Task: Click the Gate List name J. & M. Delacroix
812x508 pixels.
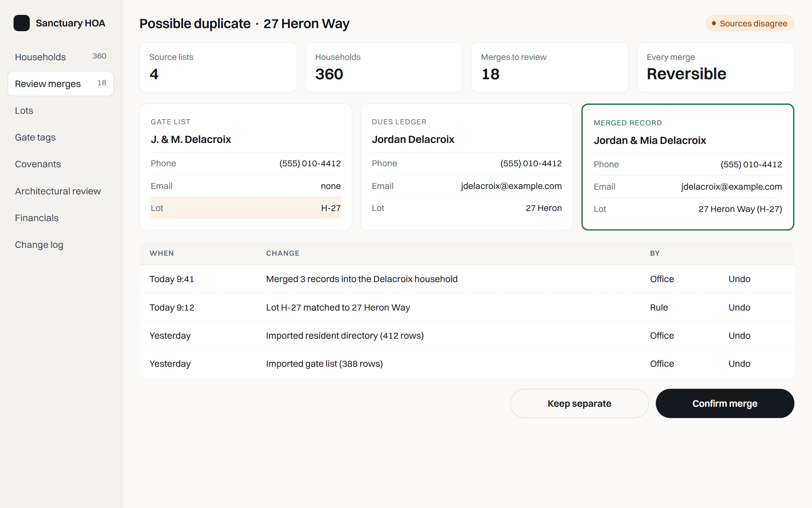Action: [191, 139]
